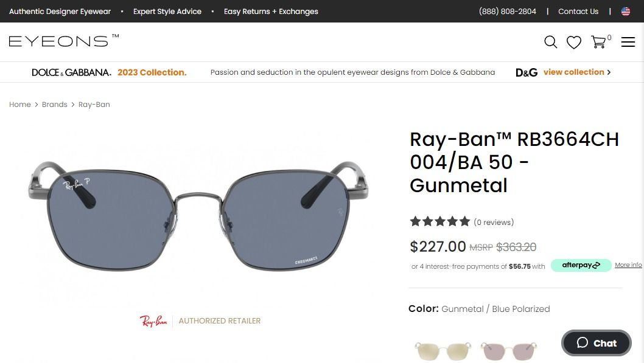Click the Ray-Ban authorized retailer logo
The height and width of the screenshot is (363, 644).
(153, 320)
